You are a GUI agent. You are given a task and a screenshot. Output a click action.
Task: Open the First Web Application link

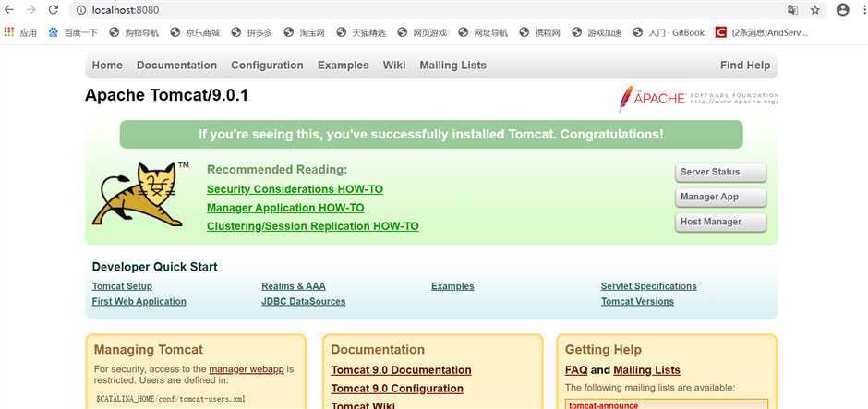pyautogui.click(x=139, y=302)
